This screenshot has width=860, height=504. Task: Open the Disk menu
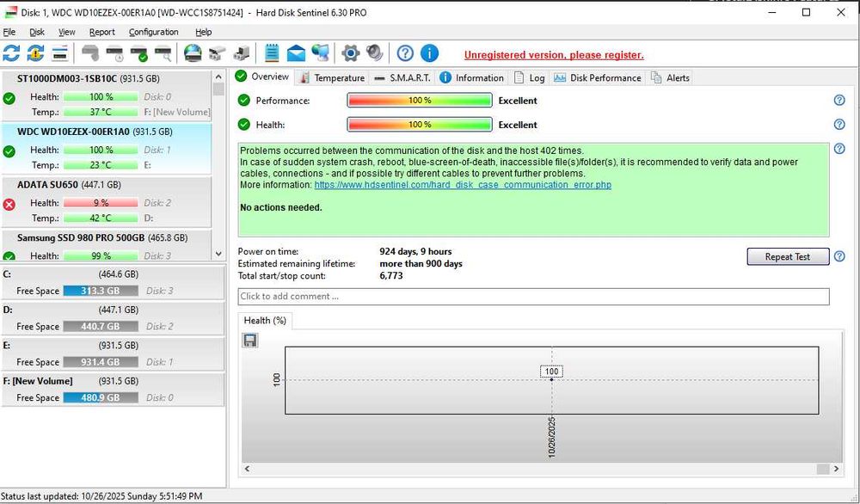pos(37,32)
